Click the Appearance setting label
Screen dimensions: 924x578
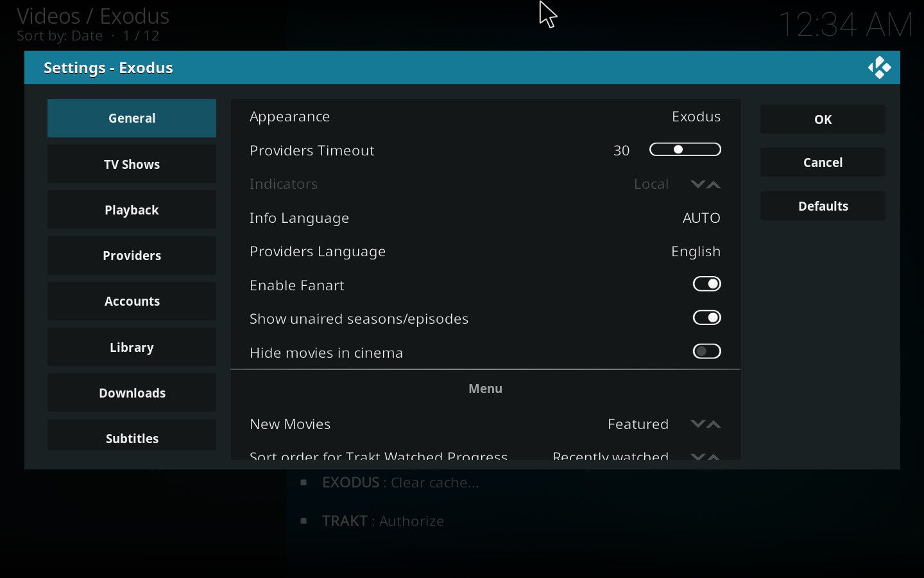[x=289, y=117]
